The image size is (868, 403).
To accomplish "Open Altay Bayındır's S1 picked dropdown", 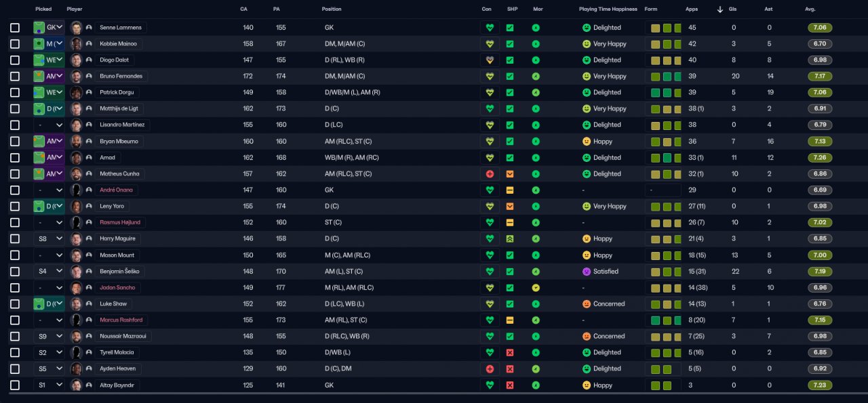I will tap(49, 385).
